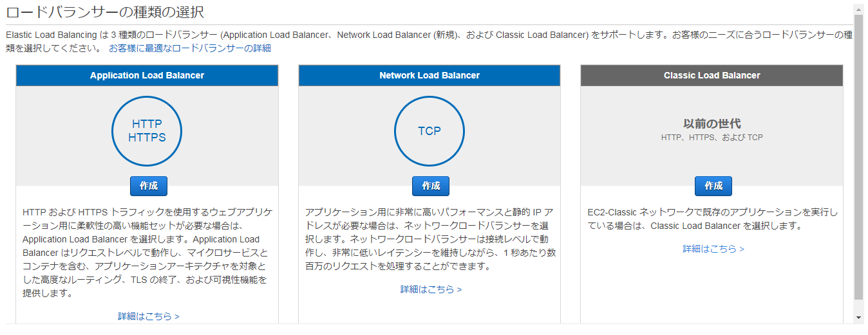Click the EC2-Classic description text

click(712, 219)
